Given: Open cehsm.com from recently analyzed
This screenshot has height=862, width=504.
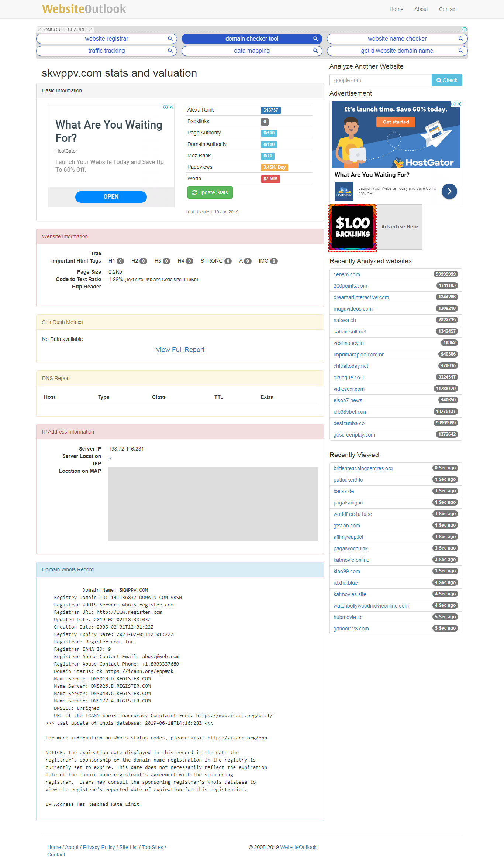Looking at the screenshot, I should (x=347, y=274).
